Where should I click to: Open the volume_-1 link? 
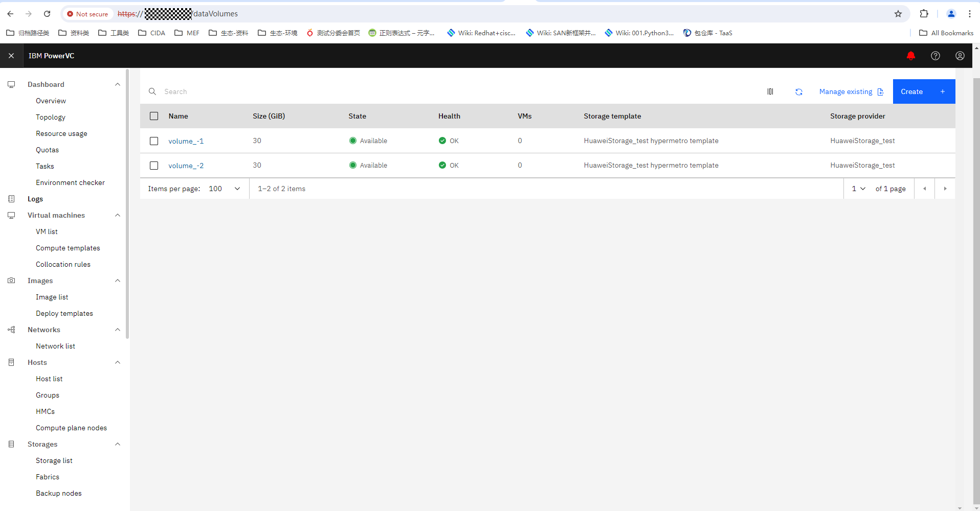pos(186,141)
